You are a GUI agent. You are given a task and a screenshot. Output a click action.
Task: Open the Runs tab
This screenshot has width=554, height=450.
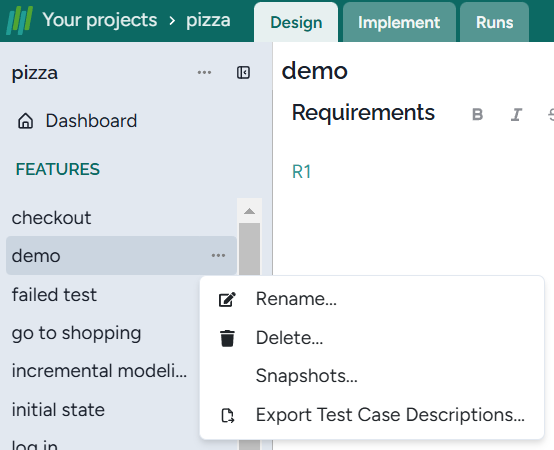click(494, 23)
